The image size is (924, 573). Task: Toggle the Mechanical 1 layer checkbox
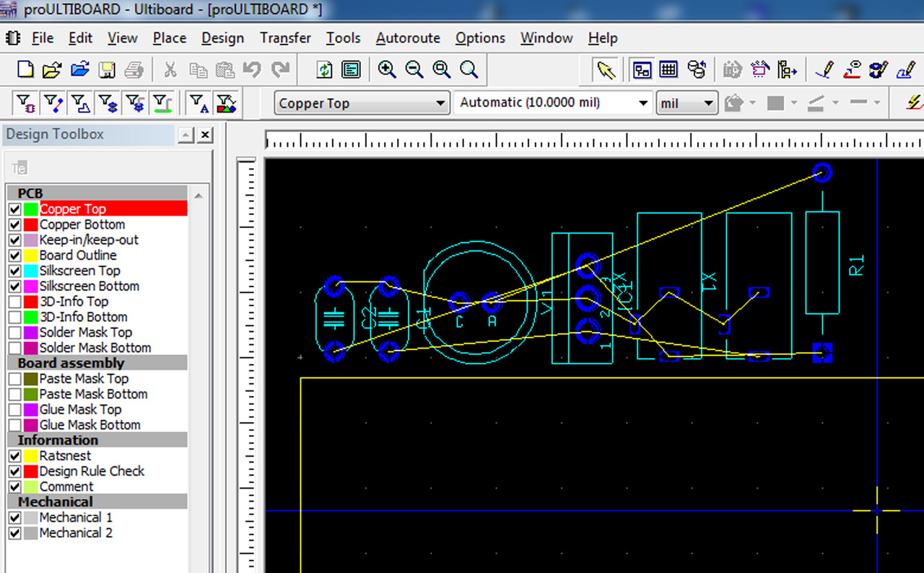point(14,517)
